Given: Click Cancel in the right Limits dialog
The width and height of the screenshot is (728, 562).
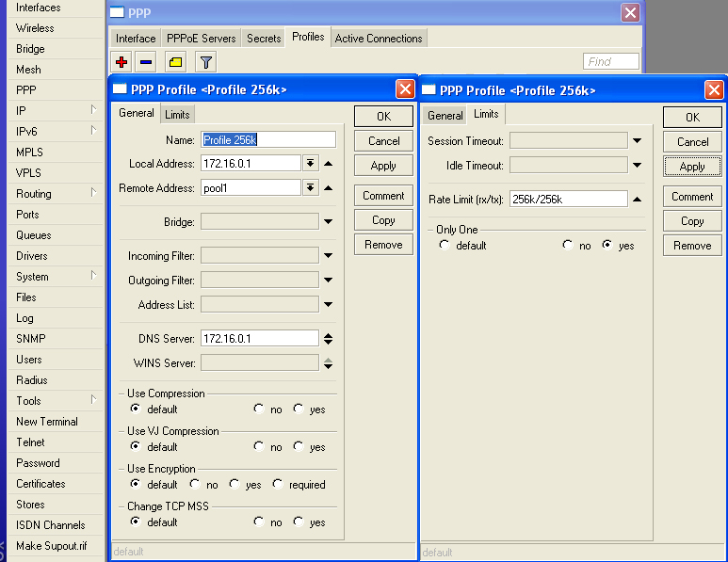Looking at the screenshot, I should pos(692,142).
